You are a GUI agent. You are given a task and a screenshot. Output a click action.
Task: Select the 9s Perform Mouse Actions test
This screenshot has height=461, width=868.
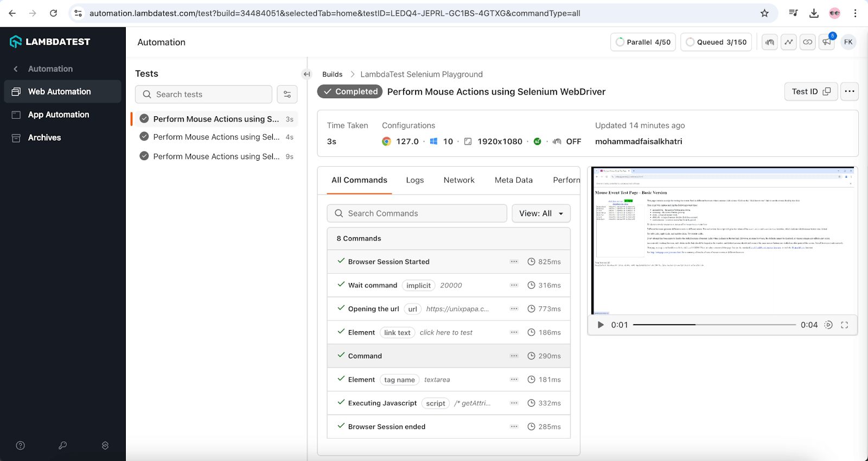(215, 156)
